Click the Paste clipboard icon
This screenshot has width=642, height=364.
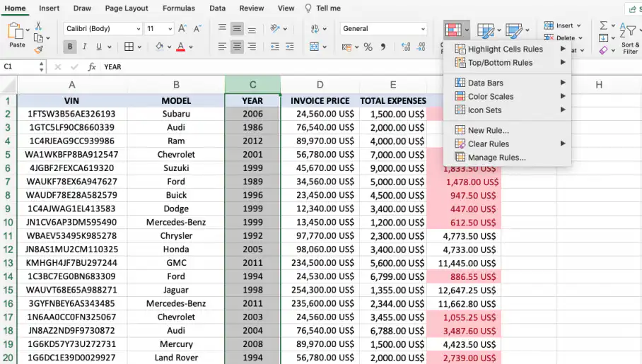point(16,31)
